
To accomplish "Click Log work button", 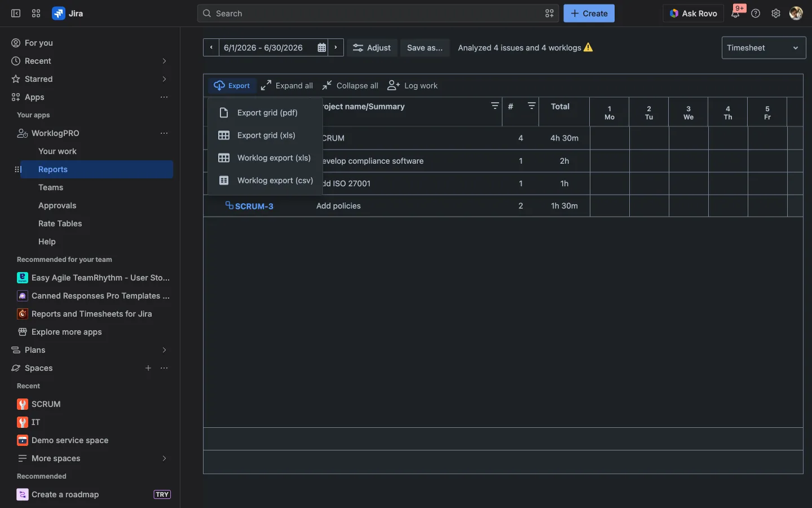I will click(413, 86).
